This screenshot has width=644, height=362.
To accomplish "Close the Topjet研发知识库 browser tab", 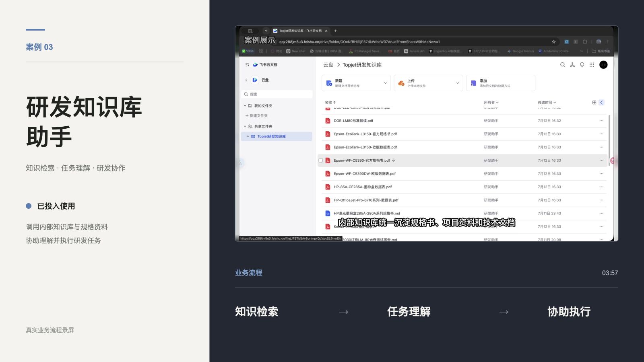I will 326,31.
